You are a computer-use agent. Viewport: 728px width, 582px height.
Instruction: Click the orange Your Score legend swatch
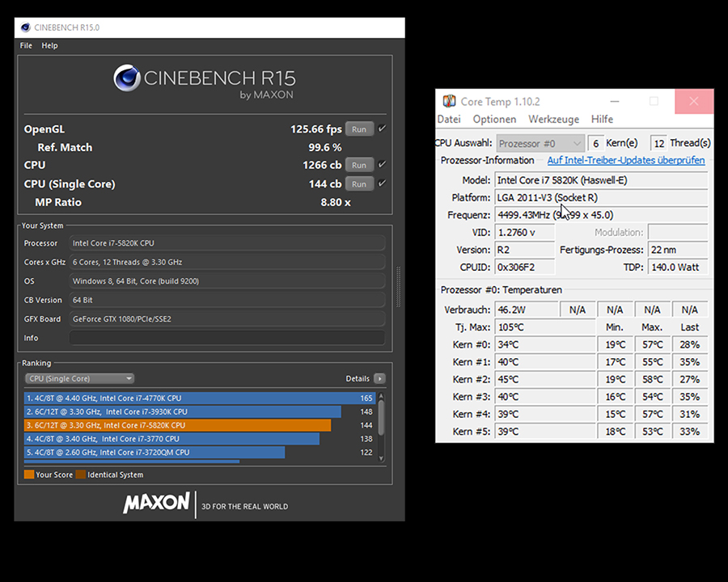pyautogui.click(x=29, y=474)
